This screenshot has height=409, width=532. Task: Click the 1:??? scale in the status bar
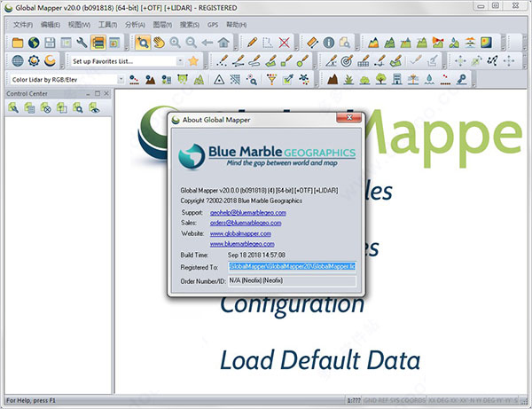click(354, 400)
